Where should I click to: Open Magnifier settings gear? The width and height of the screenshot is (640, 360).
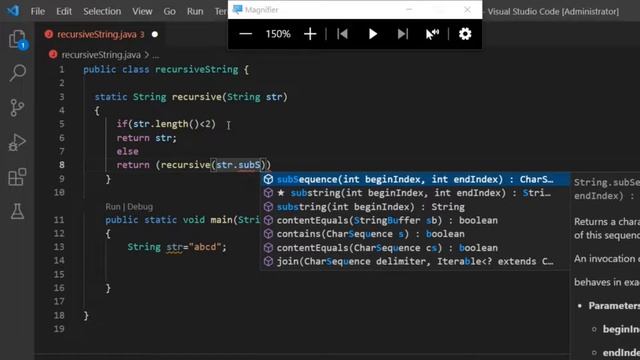click(x=465, y=34)
